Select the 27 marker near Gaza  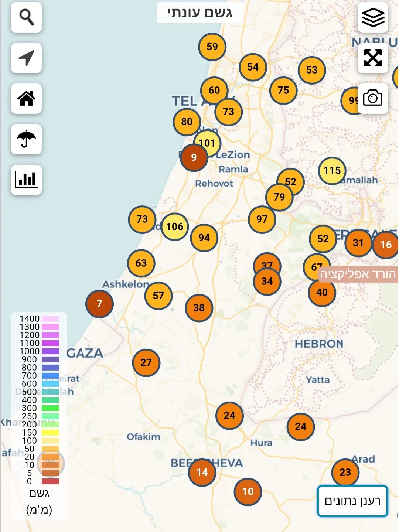(146, 363)
